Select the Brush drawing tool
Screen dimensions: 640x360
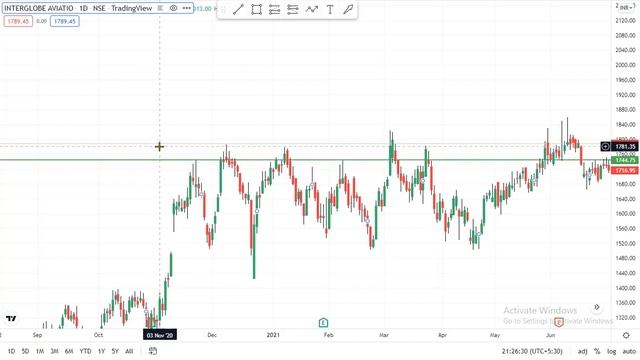[x=348, y=9]
